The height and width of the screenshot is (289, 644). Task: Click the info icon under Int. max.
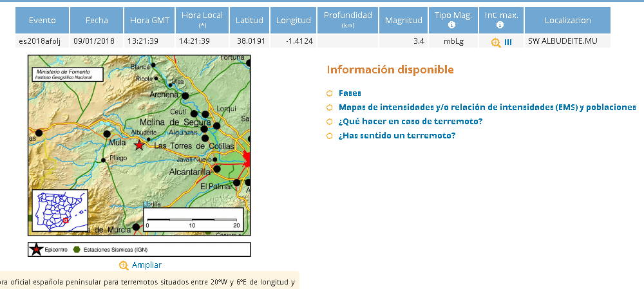tap(500, 25)
